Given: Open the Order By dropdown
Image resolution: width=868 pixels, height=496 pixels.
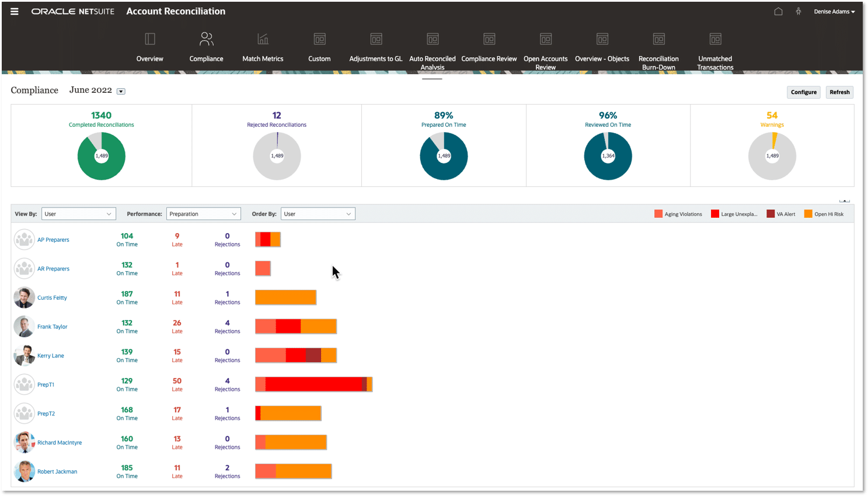Looking at the screenshot, I should [x=318, y=214].
